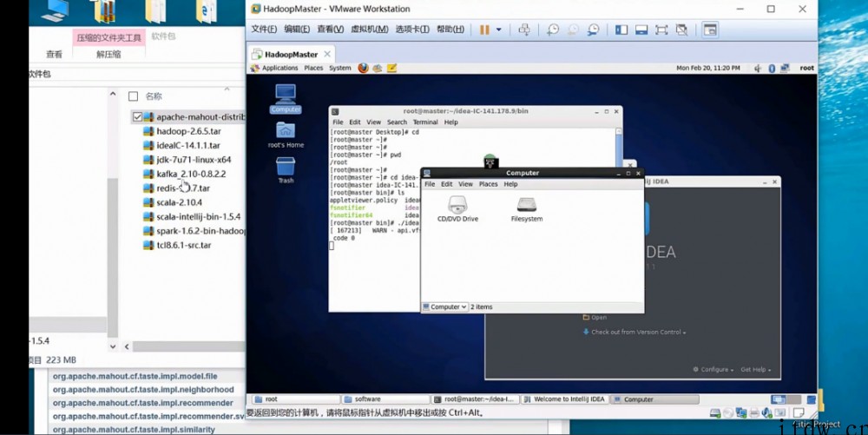Open VMware 编辑(E) menu
The height and width of the screenshot is (435, 868).
(297, 30)
